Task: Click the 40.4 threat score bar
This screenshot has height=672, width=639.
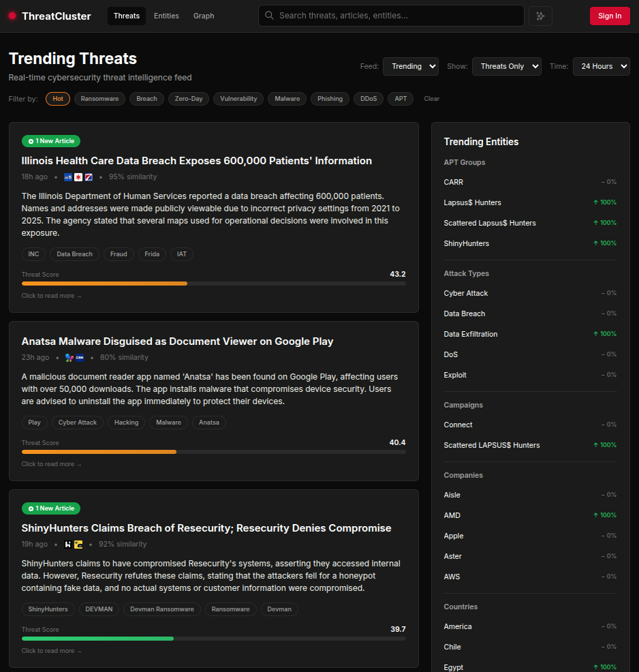Action: [214, 452]
